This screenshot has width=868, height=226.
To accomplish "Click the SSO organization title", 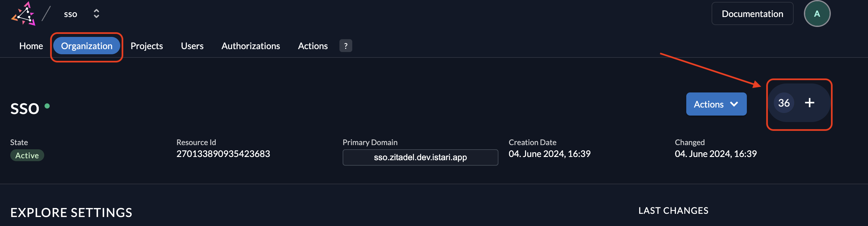I will [x=25, y=109].
